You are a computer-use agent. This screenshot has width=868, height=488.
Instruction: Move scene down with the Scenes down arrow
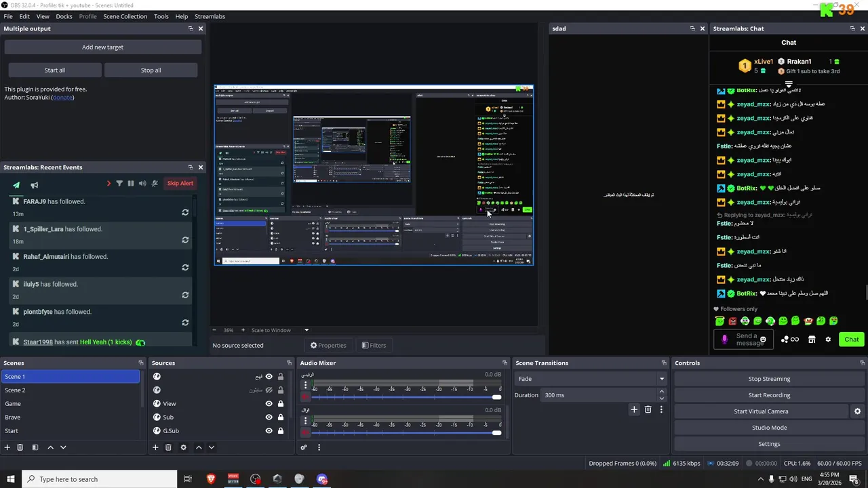click(63, 447)
